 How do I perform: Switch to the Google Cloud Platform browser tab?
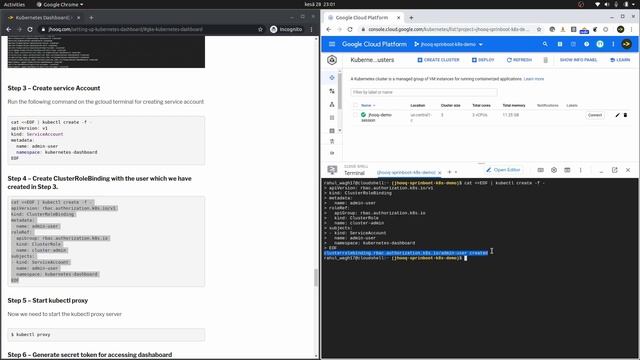(x=364, y=18)
